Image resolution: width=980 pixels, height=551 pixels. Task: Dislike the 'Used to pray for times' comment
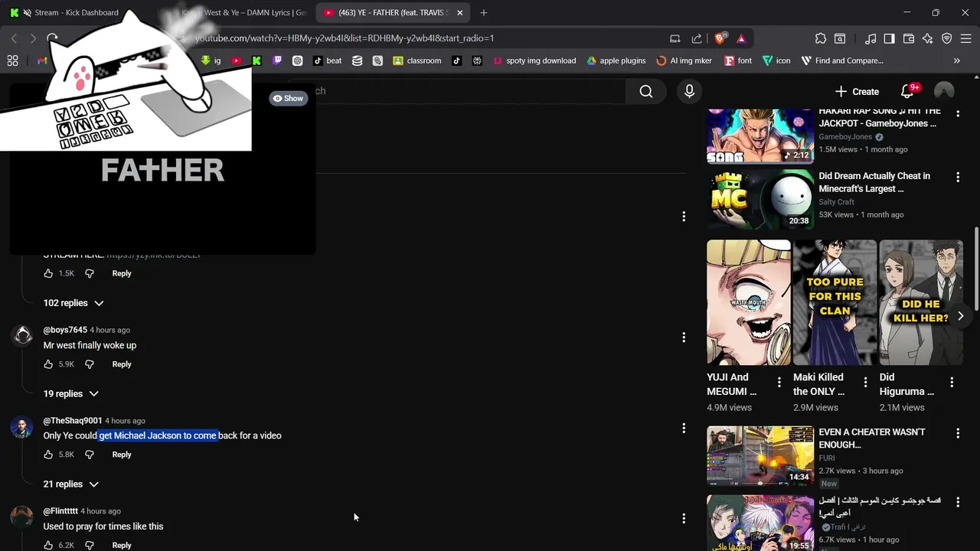pyautogui.click(x=90, y=545)
